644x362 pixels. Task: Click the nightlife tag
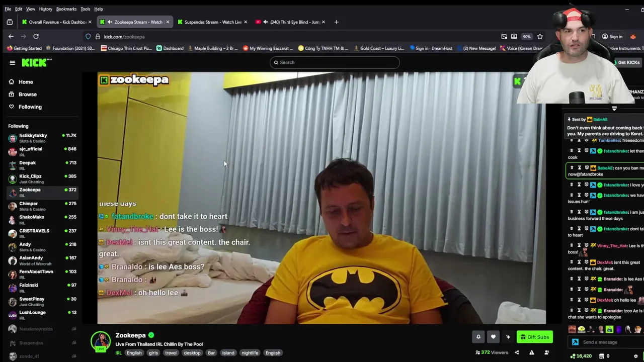[250, 353]
